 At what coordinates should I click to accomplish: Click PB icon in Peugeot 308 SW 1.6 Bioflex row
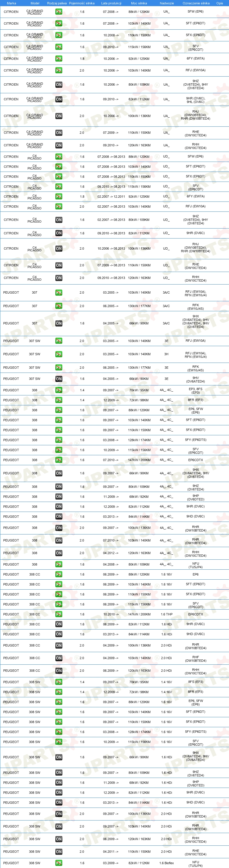59,863
